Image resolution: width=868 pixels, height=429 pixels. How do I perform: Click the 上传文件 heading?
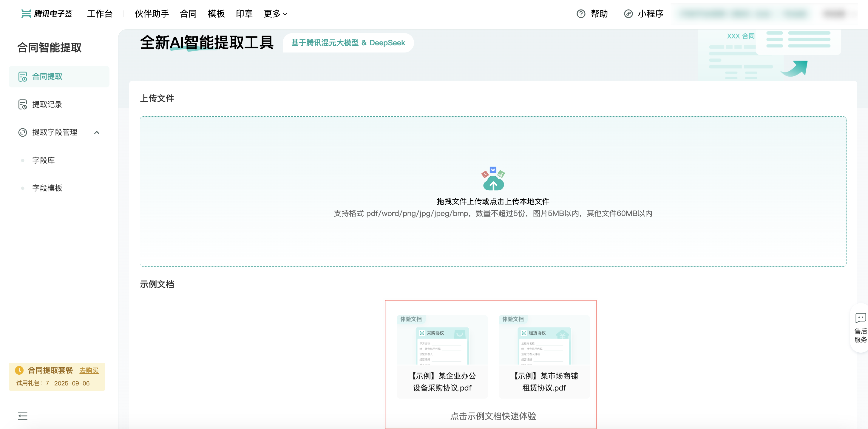[157, 98]
